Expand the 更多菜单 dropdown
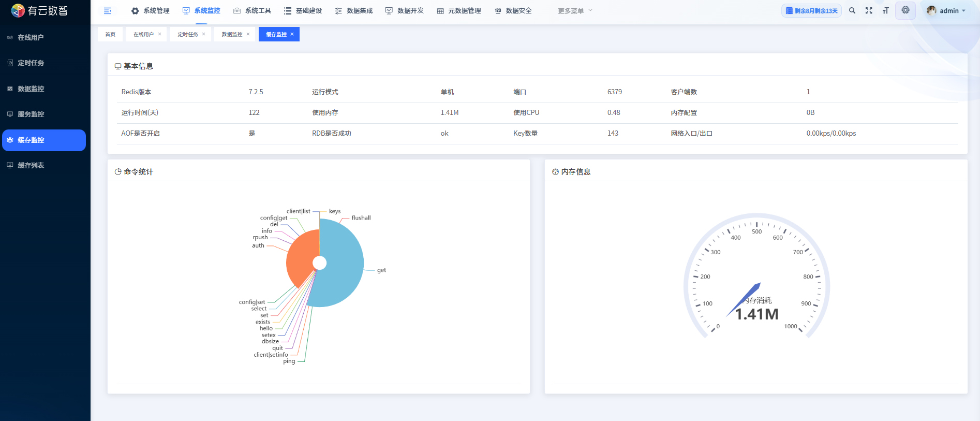The image size is (980, 421). tap(575, 11)
